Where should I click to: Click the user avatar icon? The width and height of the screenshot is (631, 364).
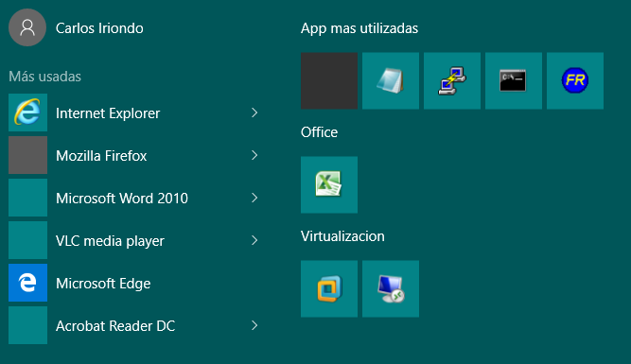tap(27, 27)
